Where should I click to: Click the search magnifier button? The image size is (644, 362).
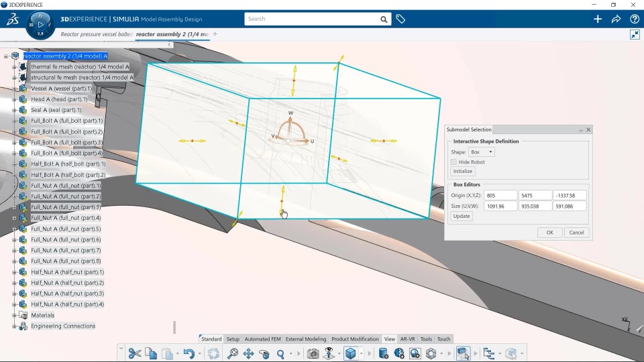point(384,19)
